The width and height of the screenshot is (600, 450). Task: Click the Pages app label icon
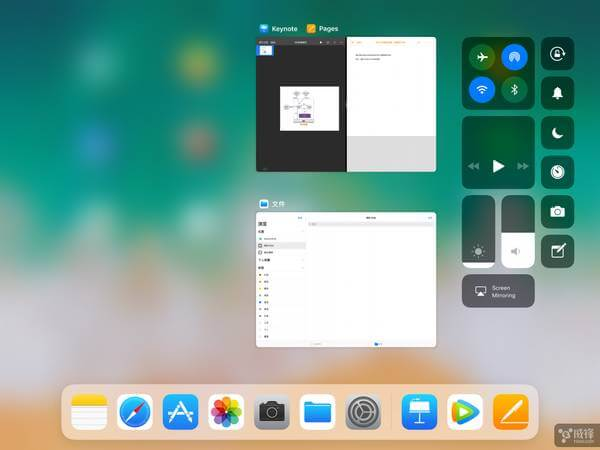point(311,28)
